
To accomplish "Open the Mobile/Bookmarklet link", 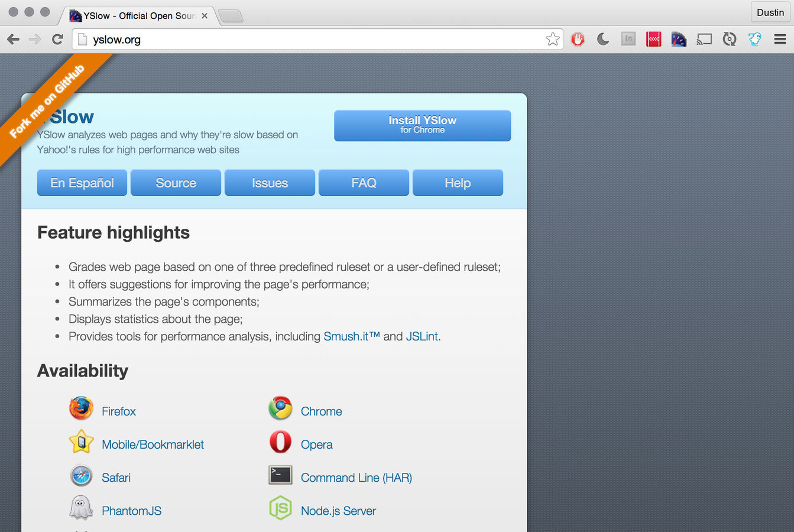I will click(153, 445).
